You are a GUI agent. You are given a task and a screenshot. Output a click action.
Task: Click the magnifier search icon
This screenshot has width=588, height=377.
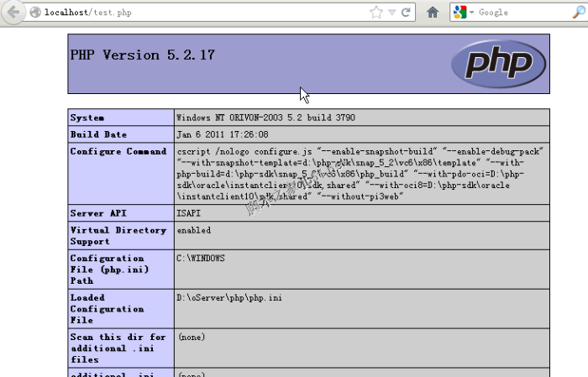coord(576,13)
